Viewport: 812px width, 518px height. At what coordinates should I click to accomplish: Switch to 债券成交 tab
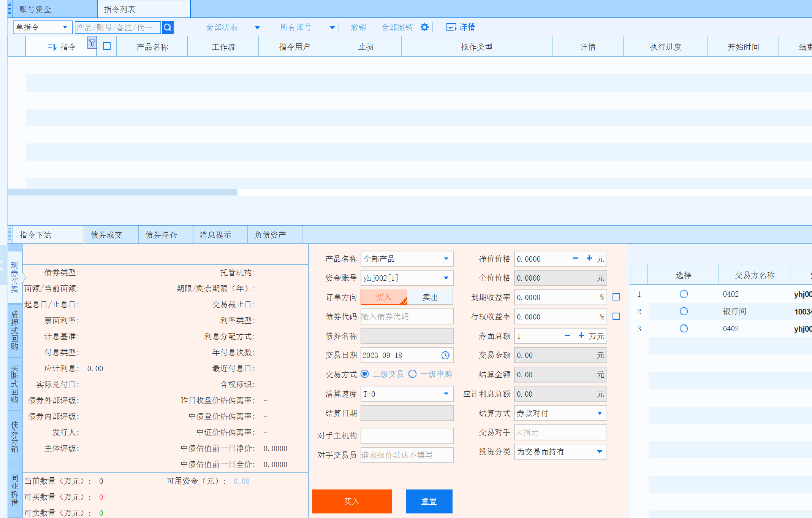coord(111,235)
